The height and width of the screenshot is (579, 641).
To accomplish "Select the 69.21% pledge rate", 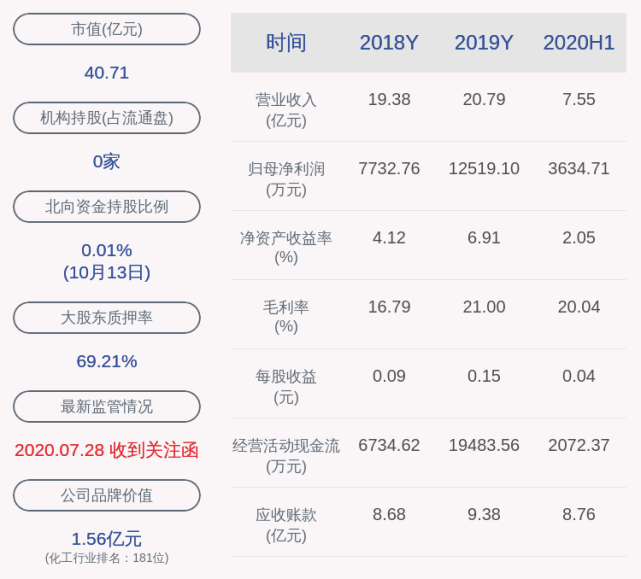I will click(107, 361).
